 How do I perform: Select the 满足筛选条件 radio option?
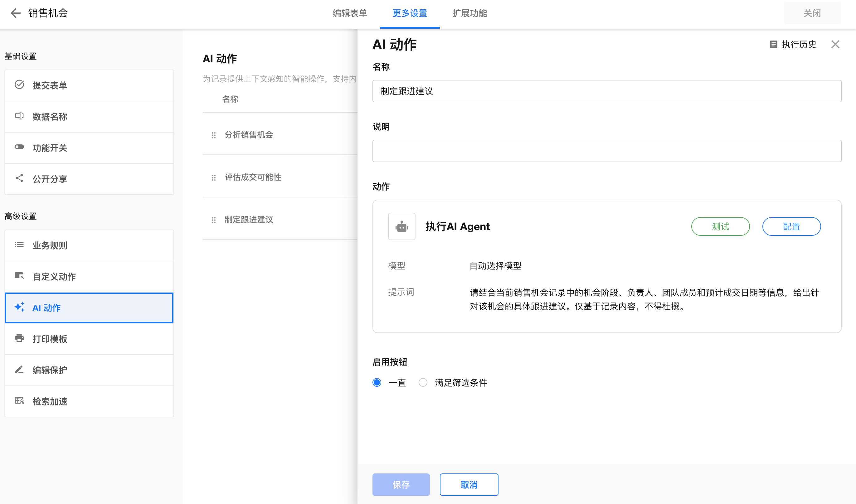[x=423, y=383]
